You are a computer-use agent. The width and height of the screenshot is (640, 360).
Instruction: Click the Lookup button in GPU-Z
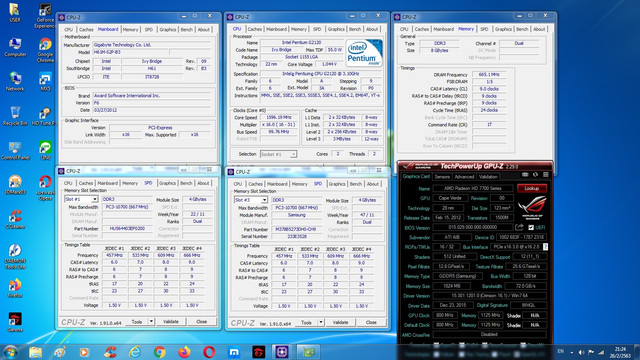(x=531, y=188)
